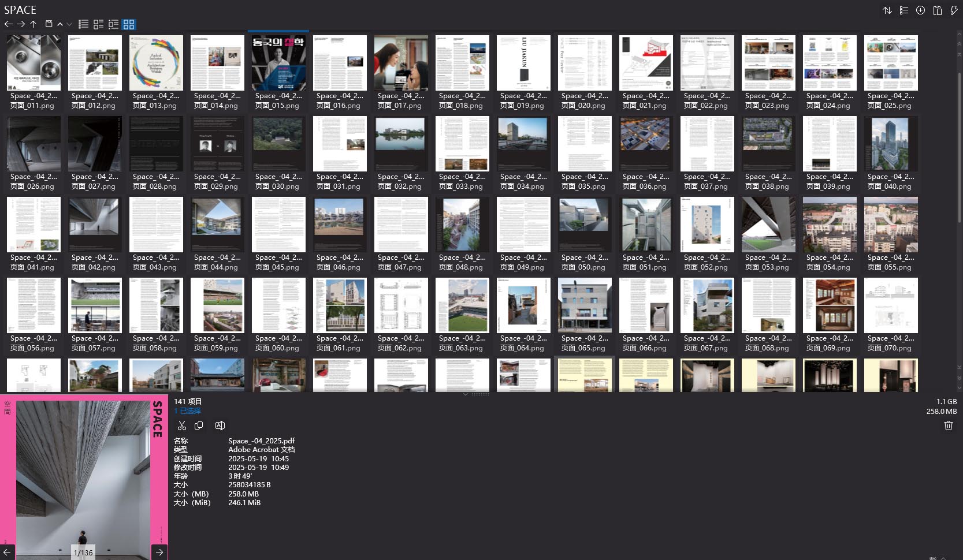
Task: Delete the selected file with the trash icon
Action: (948, 426)
